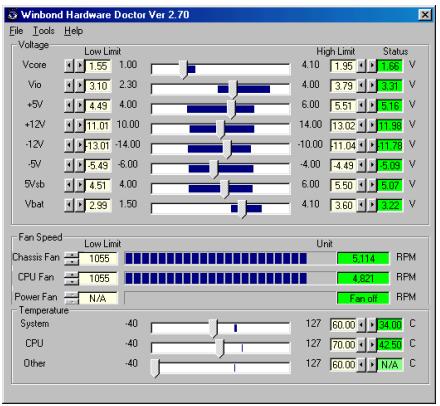Decrease Vcore high limit with left arrow
Screen dimensions: 440x406
(x=361, y=66)
